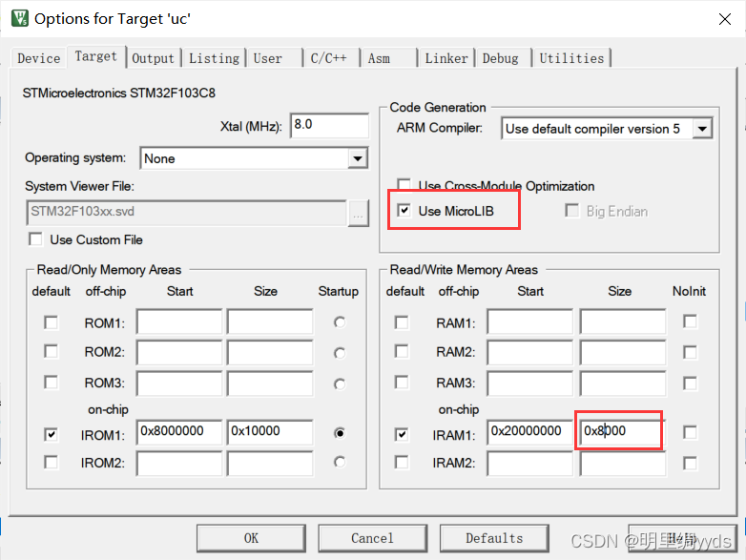Image resolution: width=746 pixels, height=560 pixels.
Task: Select ROM2 Startup radio button
Action: pyautogui.click(x=340, y=353)
